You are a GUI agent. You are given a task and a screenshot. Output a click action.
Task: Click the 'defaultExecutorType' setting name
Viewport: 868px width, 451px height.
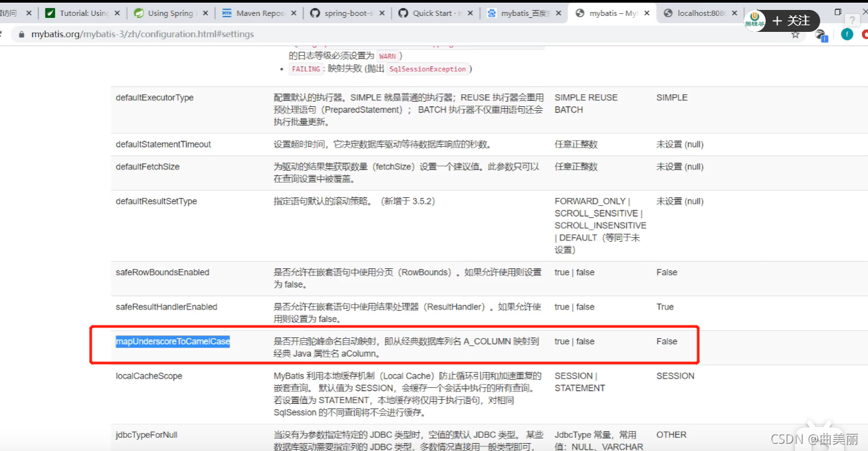pyautogui.click(x=154, y=98)
